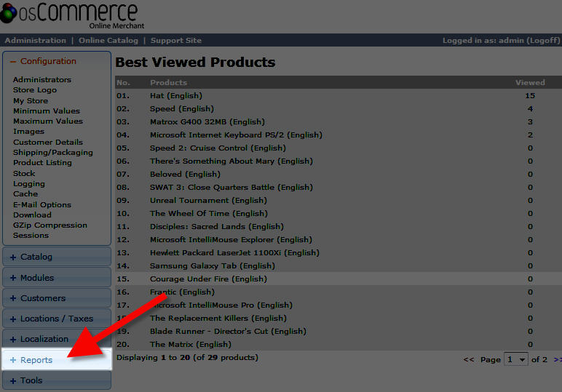The height and width of the screenshot is (392, 562).
Task: Open the page number dropdown
Action: click(517, 359)
